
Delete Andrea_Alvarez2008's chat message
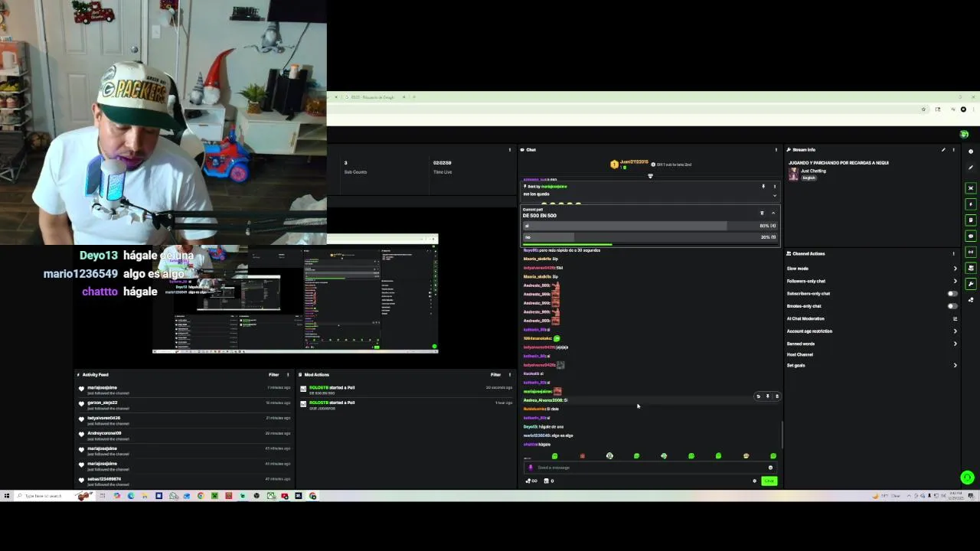pyautogui.click(x=777, y=396)
